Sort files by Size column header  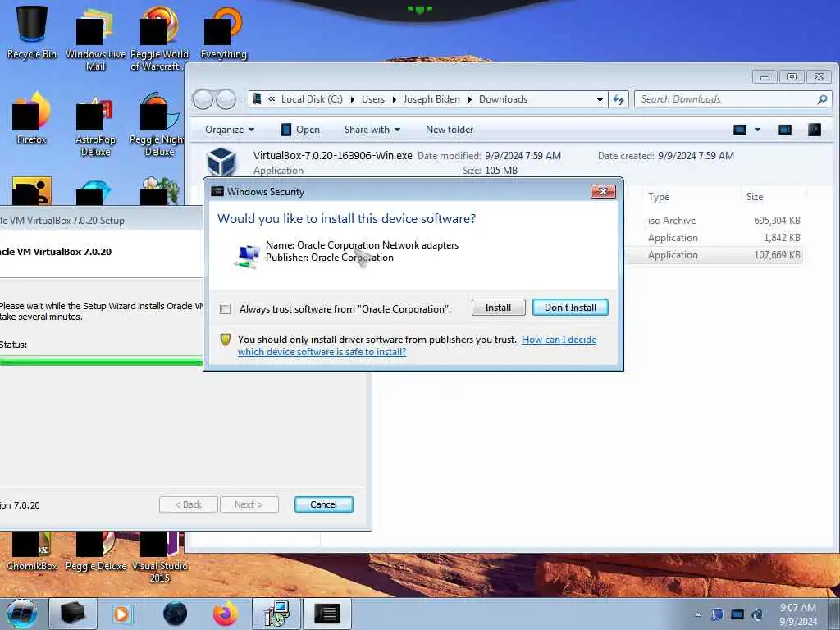(x=755, y=197)
